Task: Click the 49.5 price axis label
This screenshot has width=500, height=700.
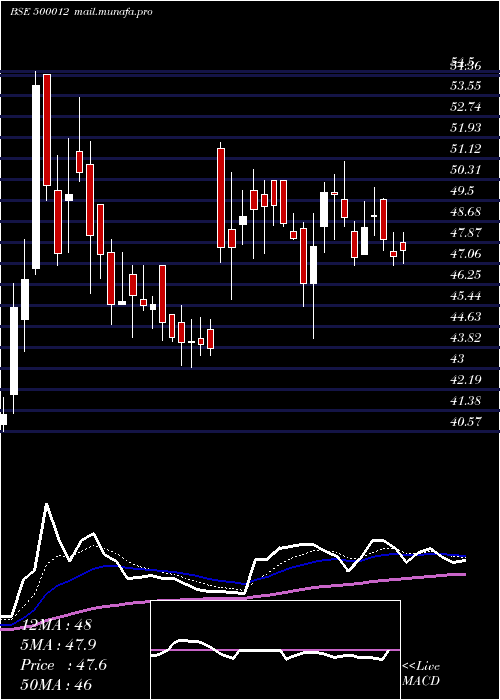Action: pos(462,191)
